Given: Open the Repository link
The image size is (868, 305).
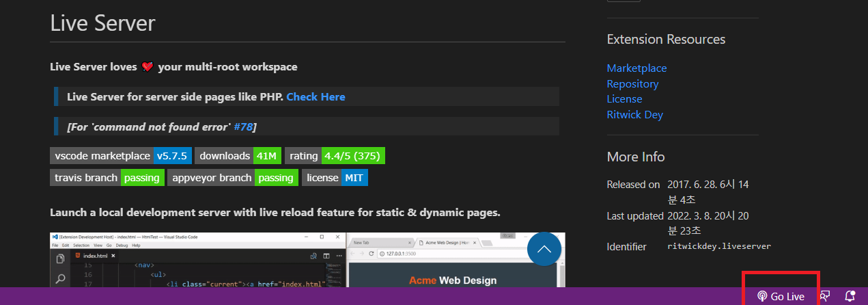Looking at the screenshot, I should [632, 83].
